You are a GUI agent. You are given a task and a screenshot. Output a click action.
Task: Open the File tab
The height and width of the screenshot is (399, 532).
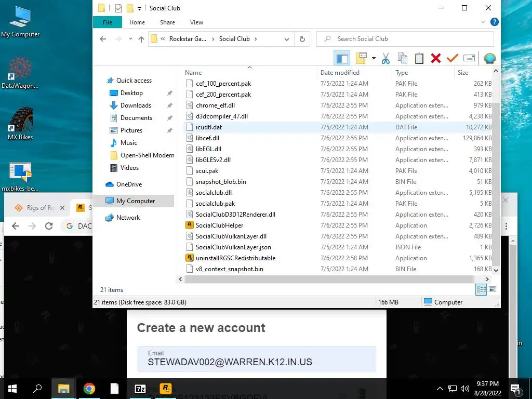(107, 22)
